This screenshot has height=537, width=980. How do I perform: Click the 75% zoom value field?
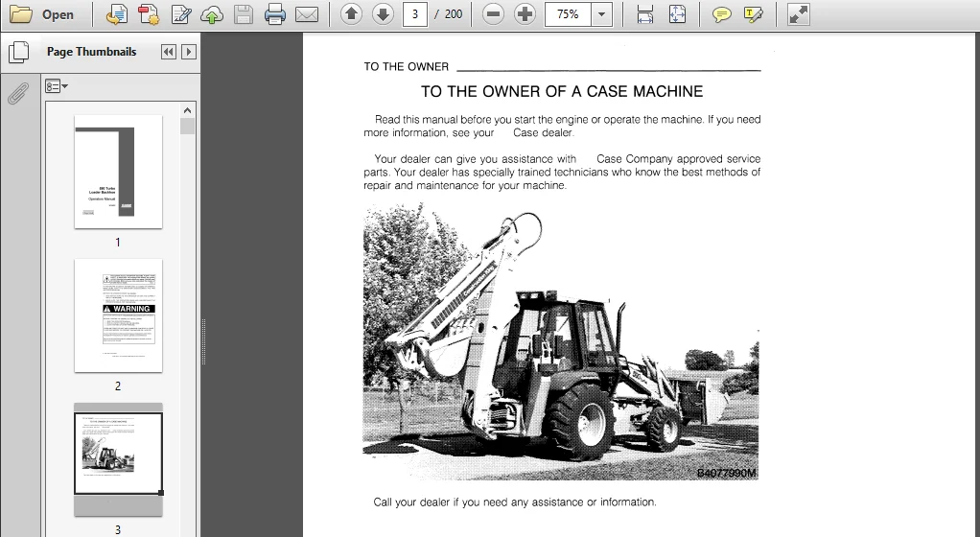(x=568, y=13)
